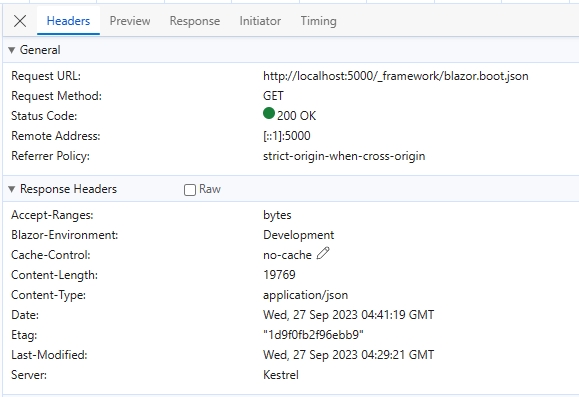This screenshot has width=579, height=397.
Task: Switch to the Initiator tab
Action: 260,21
